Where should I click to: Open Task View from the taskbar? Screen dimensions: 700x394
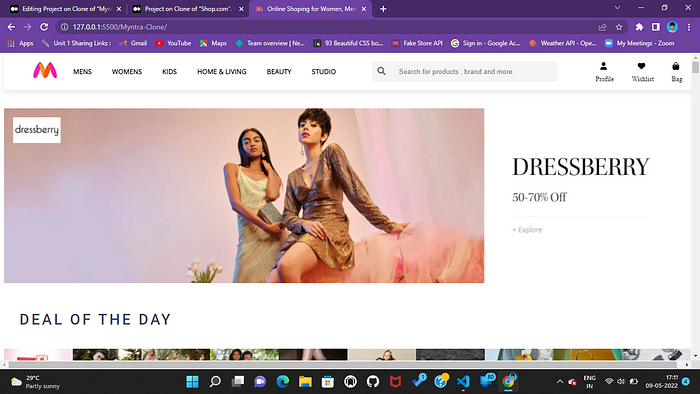click(238, 382)
